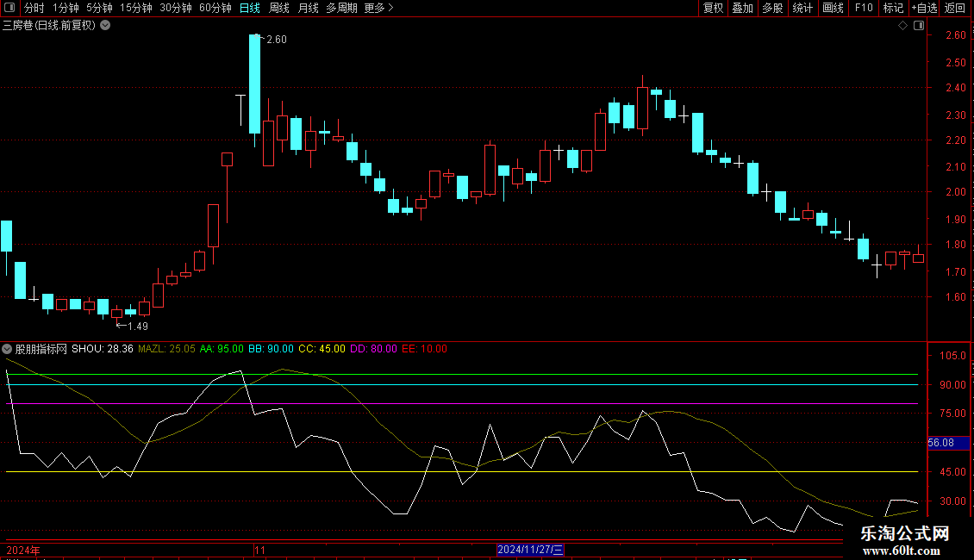Toggle the right side panel icon
Screen dimensions: 974x560
(919, 26)
